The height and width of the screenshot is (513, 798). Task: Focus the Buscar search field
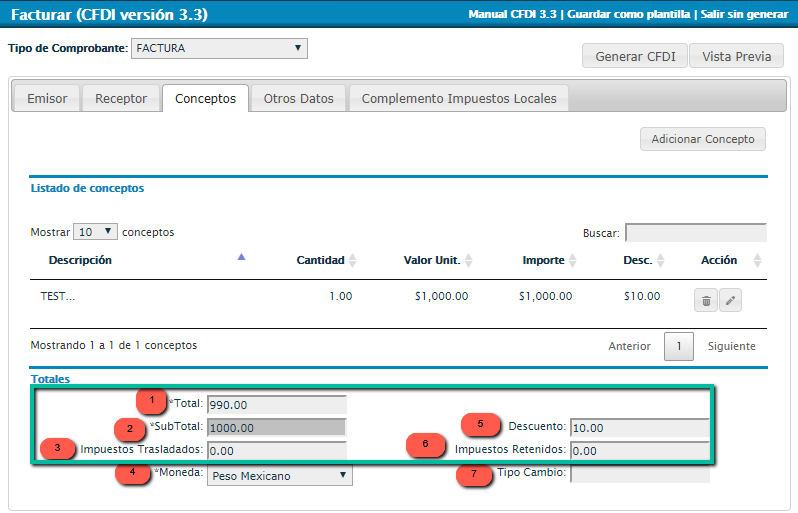pos(695,233)
